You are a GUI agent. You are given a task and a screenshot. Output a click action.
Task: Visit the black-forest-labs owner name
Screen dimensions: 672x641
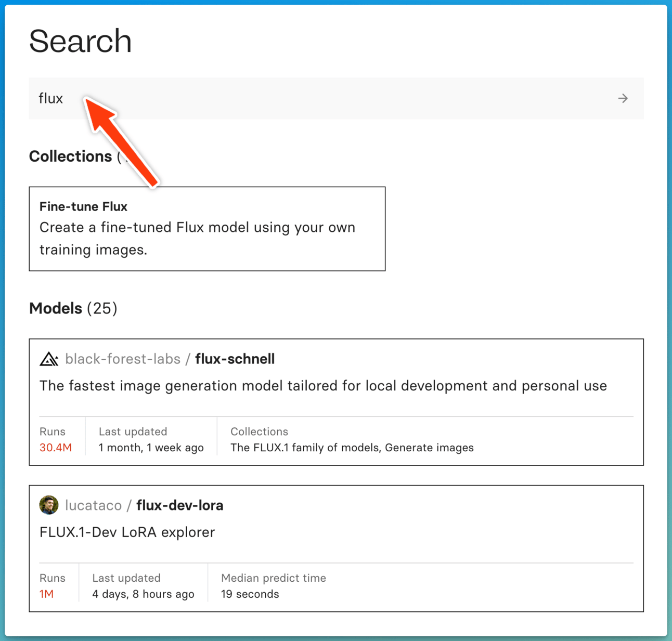pos(123,359)
